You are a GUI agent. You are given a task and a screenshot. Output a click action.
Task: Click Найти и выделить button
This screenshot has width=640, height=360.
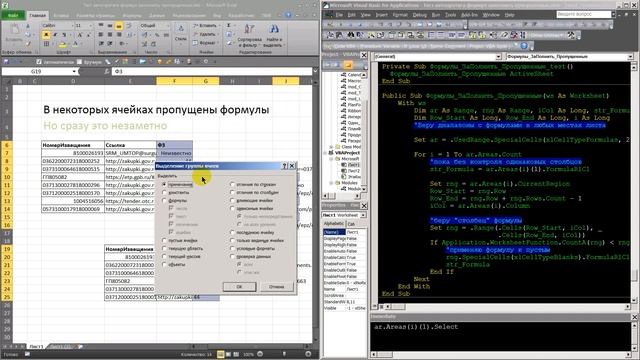point(273,35)
